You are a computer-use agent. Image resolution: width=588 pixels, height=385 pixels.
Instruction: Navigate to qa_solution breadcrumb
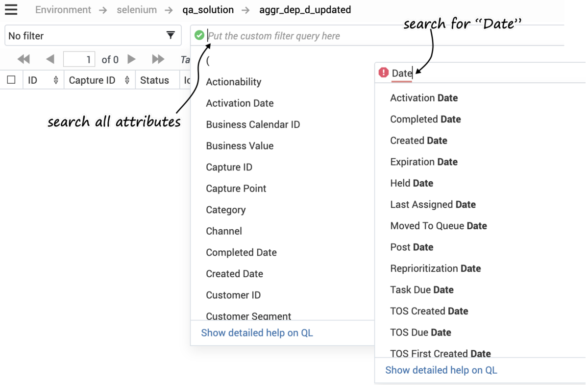point(208,10)
